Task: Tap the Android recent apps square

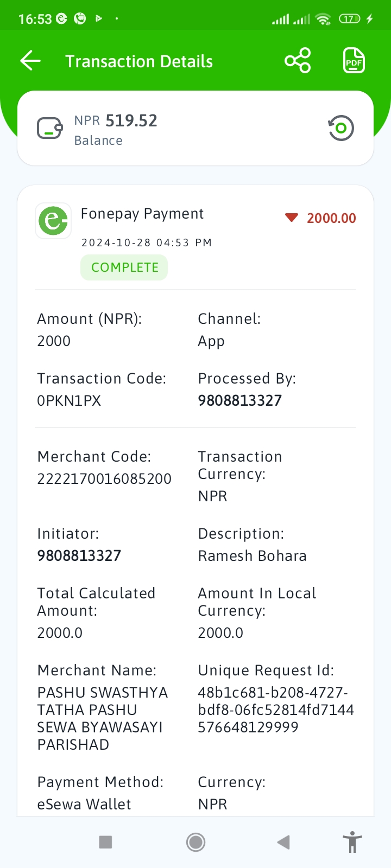Action: coord(105,842)
